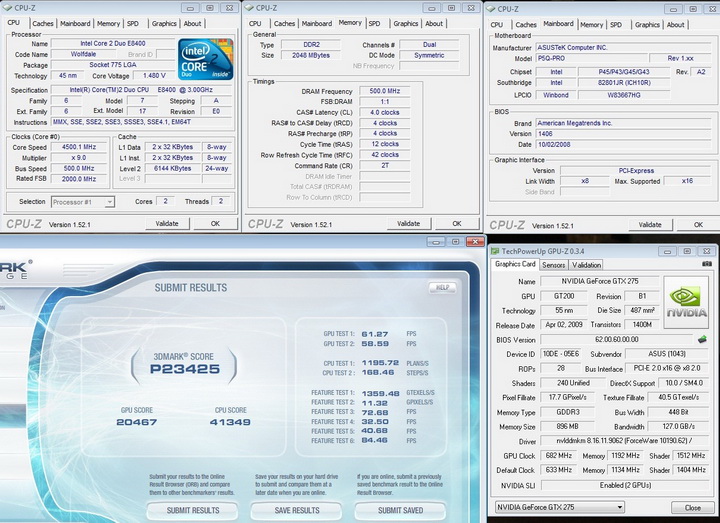Open Caches tab in the Mainboard CPU-Z window

pos(526,25)
